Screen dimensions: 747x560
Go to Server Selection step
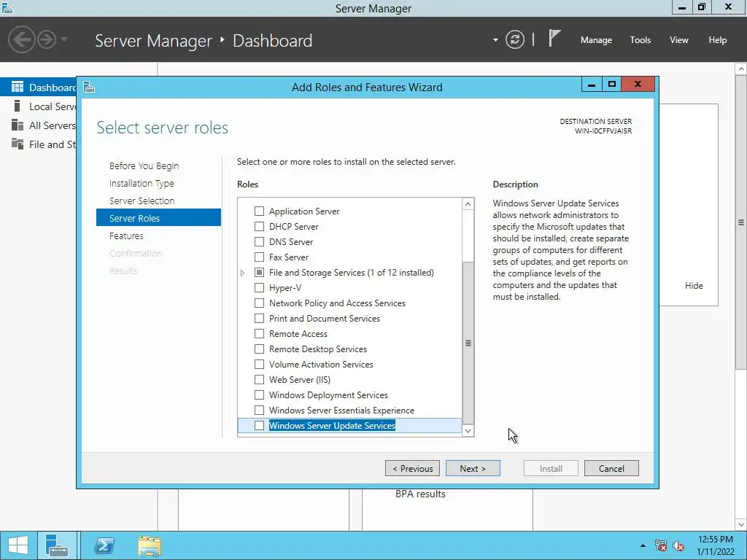coord(142,201)
